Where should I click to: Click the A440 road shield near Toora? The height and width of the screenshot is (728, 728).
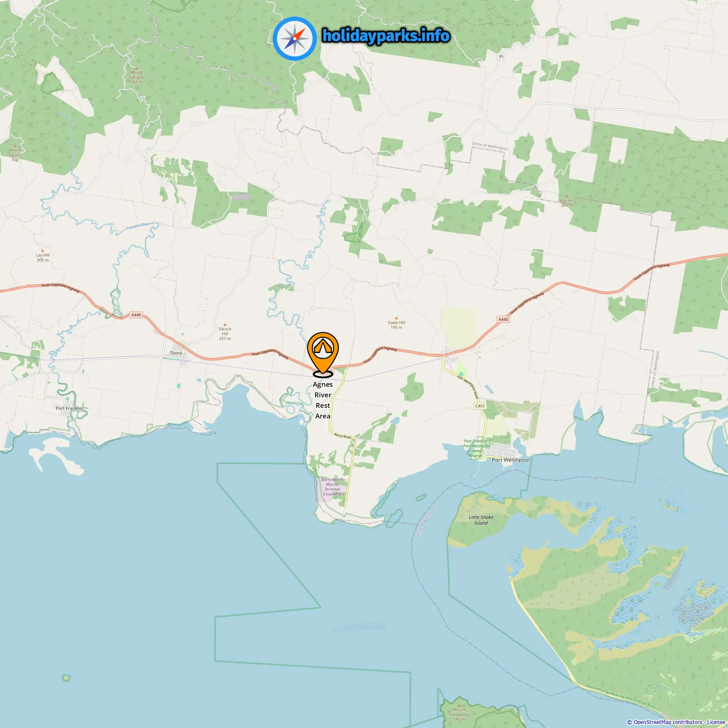coord(136,315)
